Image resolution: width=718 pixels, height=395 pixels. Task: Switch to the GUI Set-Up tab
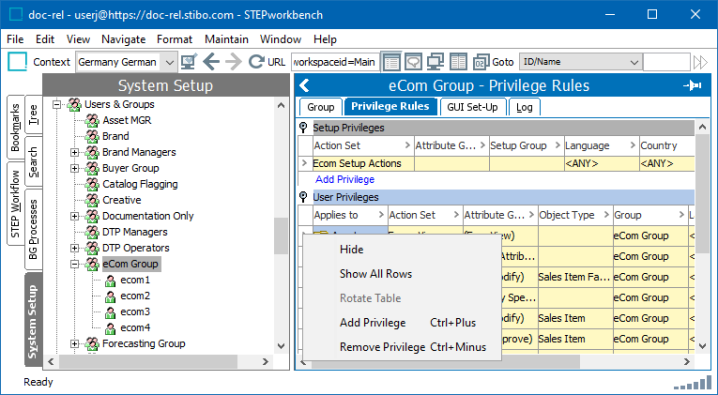473,107
